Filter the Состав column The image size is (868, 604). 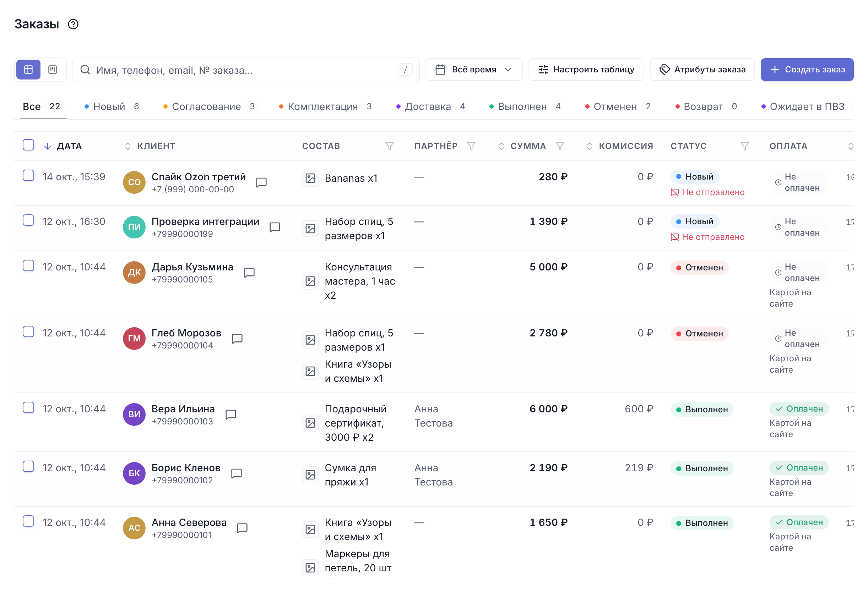point(389,146)
